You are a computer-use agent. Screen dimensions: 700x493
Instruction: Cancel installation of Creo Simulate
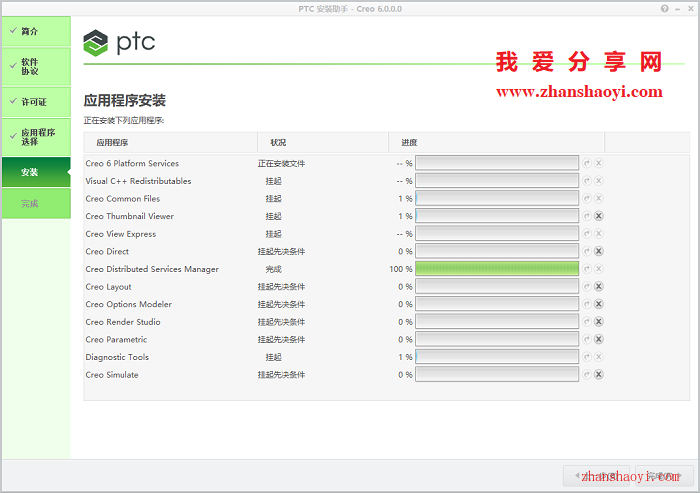599,375
